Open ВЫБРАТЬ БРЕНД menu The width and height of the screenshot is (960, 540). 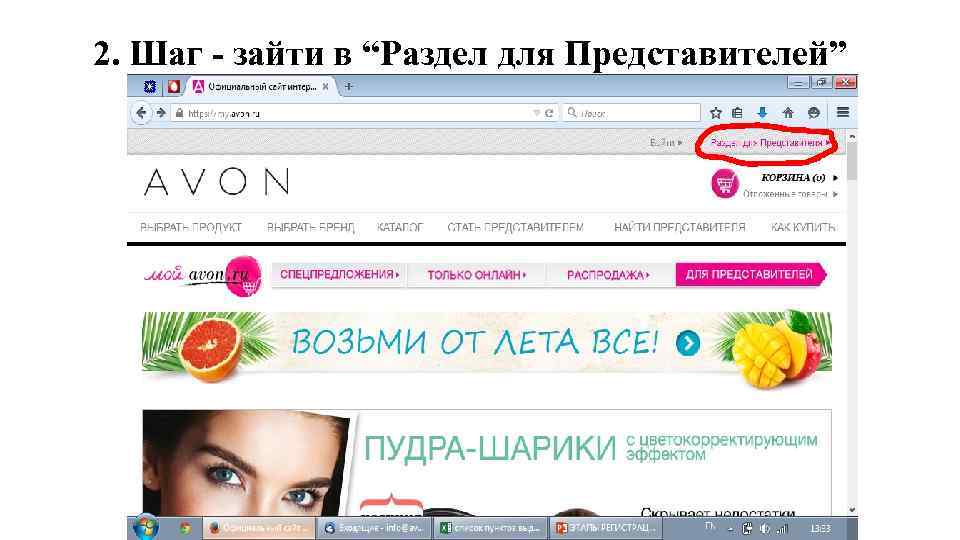tap(310, 227)
